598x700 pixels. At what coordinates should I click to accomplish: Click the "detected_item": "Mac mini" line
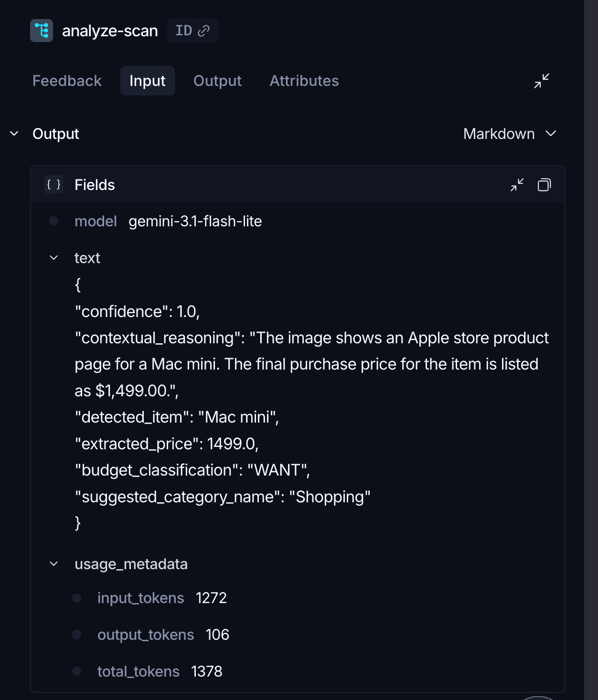(x=177, y=417)
